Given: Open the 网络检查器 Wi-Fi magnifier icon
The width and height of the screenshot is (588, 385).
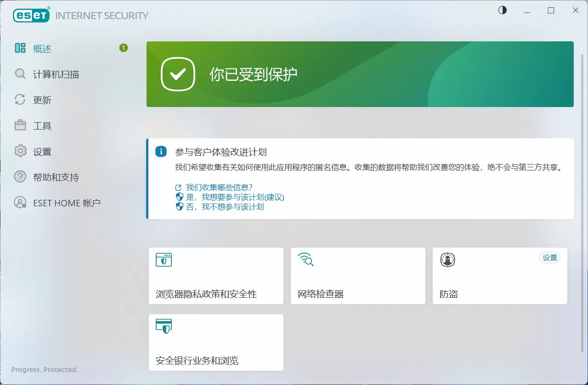Looking at the screenshot, I should tap(306, 260).
